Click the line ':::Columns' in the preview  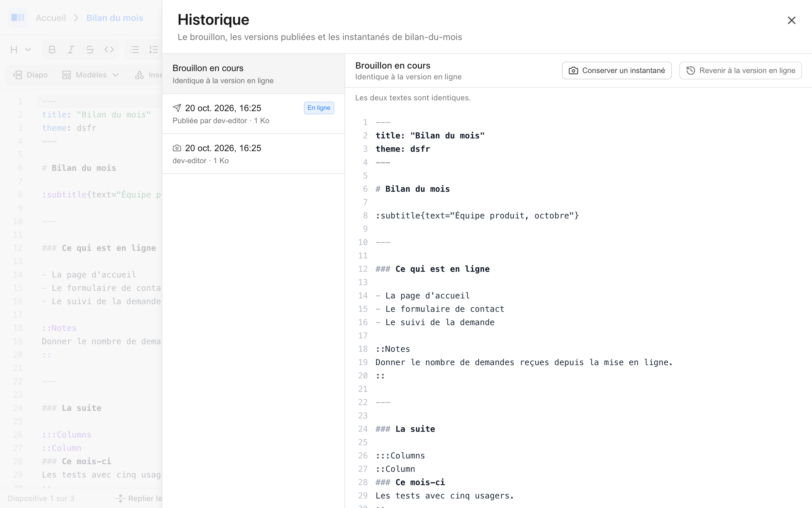[400, 456]
